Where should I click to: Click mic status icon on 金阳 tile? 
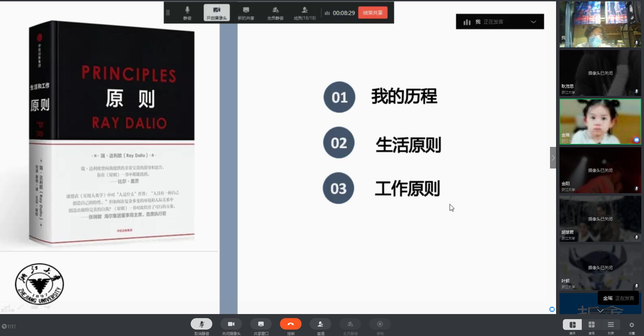(x=637, y=189)
